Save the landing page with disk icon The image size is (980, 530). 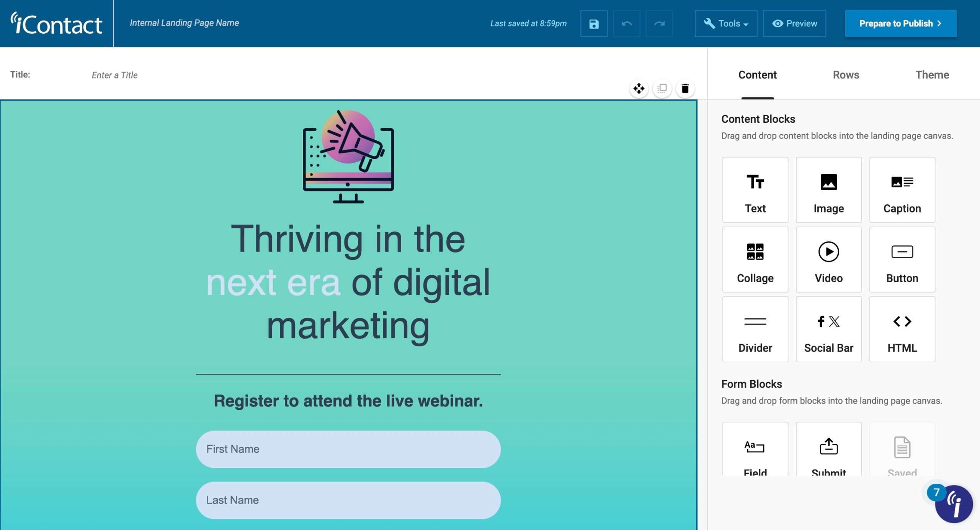pos(594,24)
